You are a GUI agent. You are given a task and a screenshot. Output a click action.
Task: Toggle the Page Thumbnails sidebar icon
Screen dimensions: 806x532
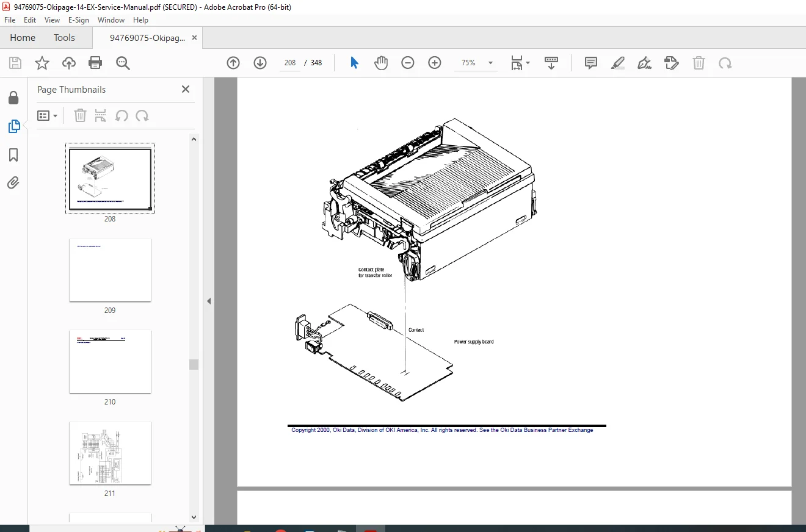point(13,126)
